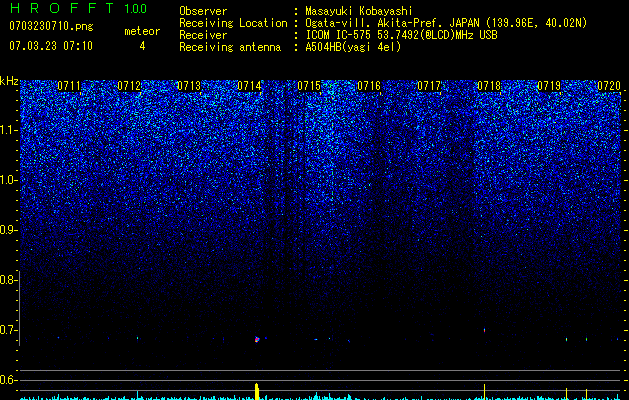Viewport: 629px width, 400px height.
Task: Click the 0716 time marker
Action: [369, 86]
